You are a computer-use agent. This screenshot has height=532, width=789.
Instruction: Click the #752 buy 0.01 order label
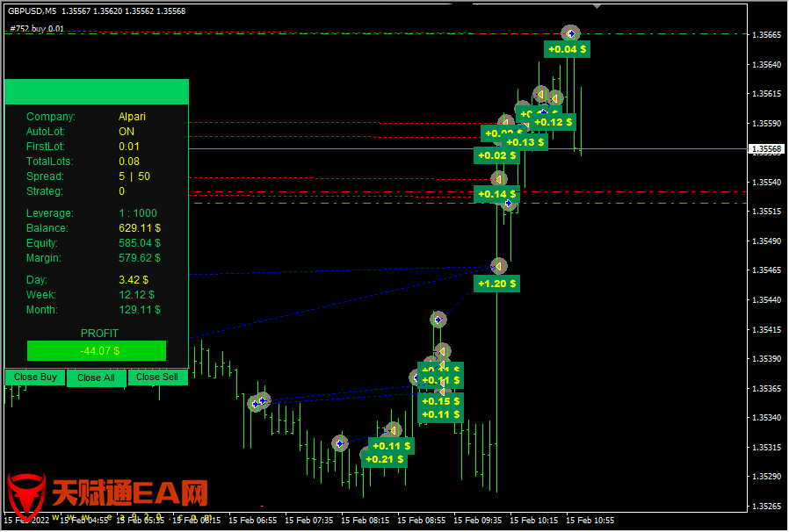[37, 28]
